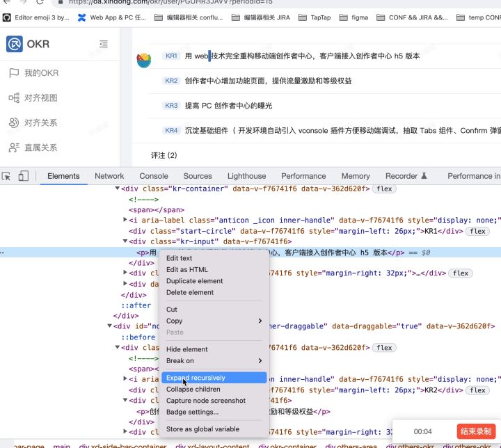Activate DevTools element inspector arrow icon

[x=6, y=176]
